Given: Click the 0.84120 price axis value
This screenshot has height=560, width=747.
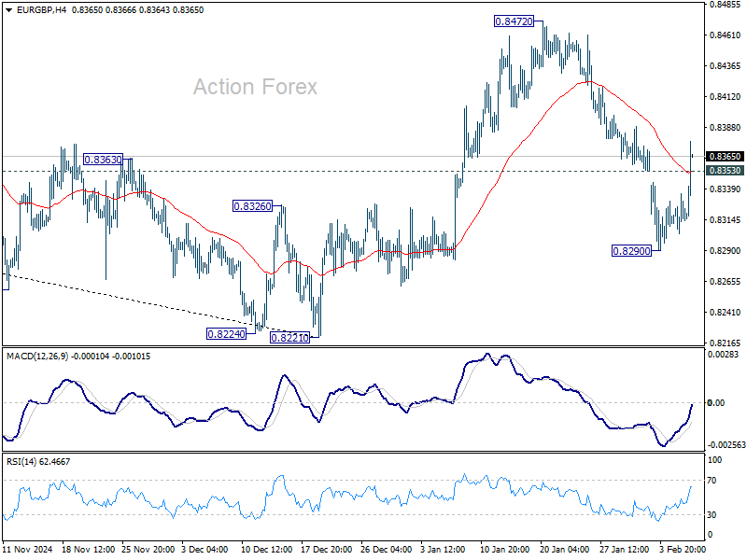Looking at the screenshot, I should pos(726,97).
